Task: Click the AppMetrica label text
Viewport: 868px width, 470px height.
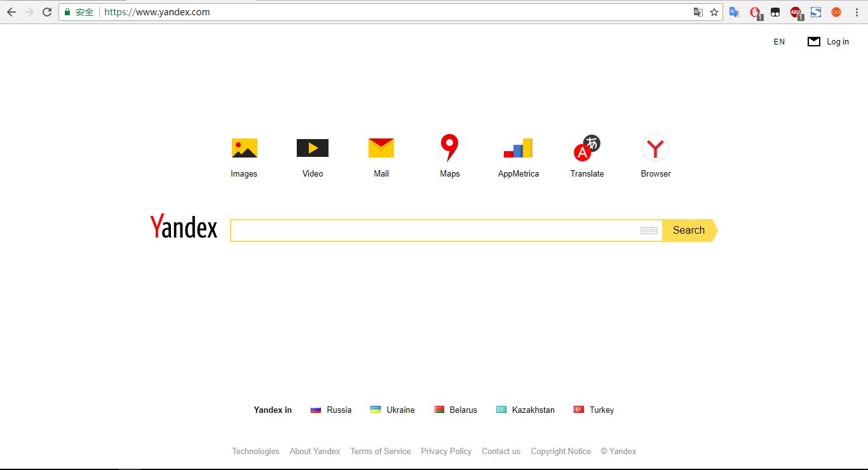Action: 518,174
